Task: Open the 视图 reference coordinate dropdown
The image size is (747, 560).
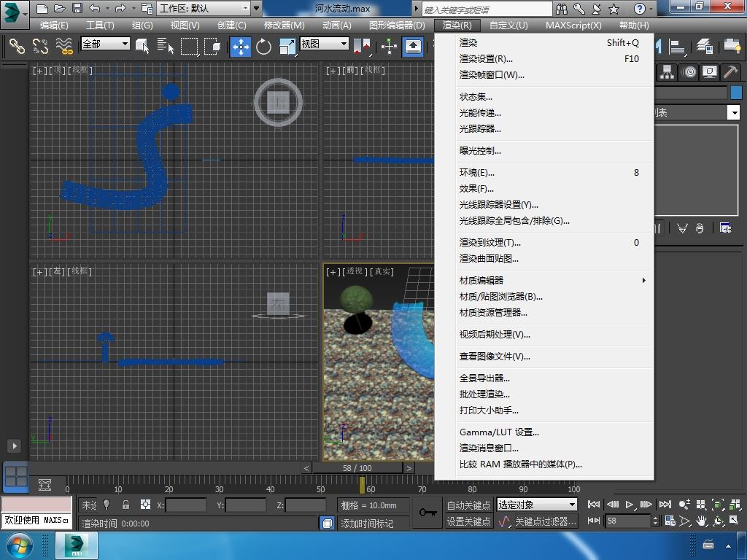Action: (x=324, y=44)
